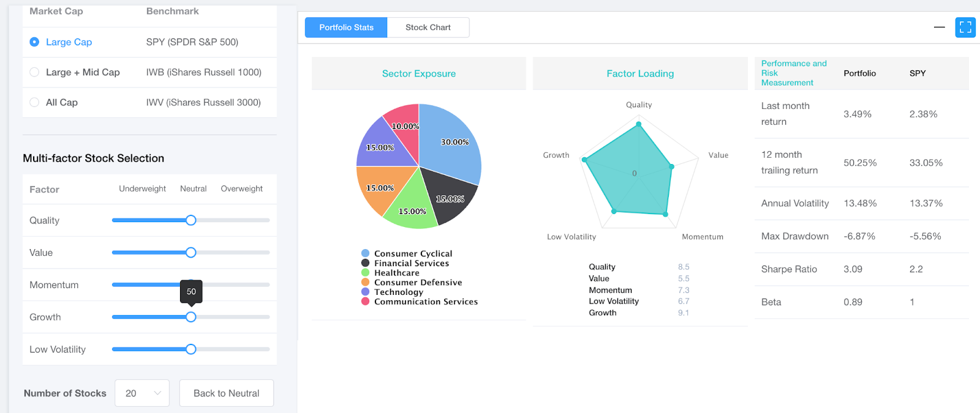980x413 pixels.
Task: Click the Consumer Cyclical legend dot
Action: [x=366, y=253]
